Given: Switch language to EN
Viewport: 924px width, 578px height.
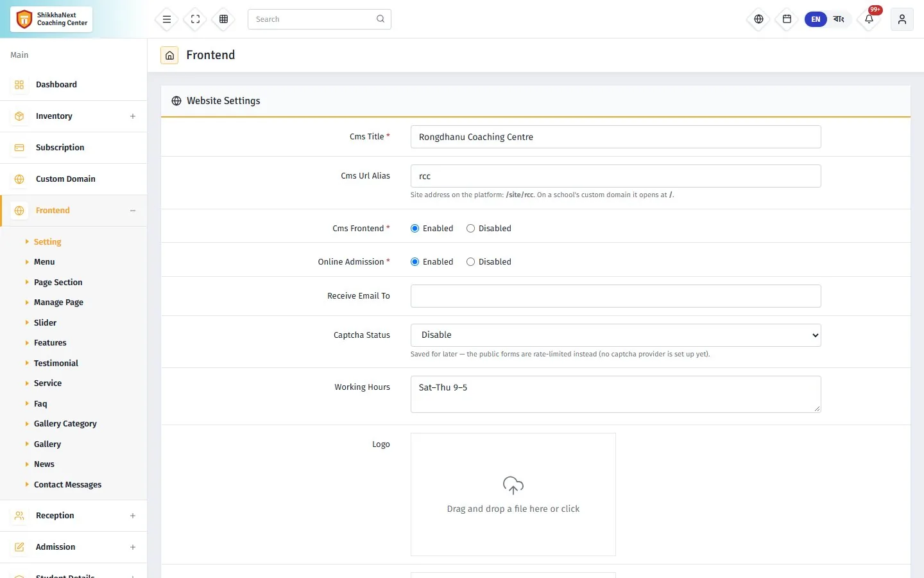Looking at the screenshot, I should click(816, 19).
